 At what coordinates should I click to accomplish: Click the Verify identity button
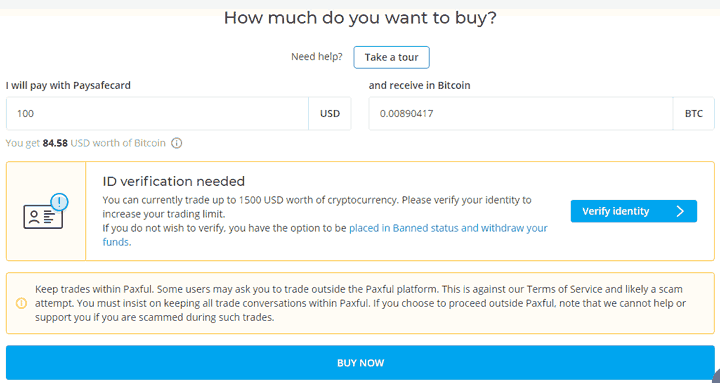coord(634,211)
